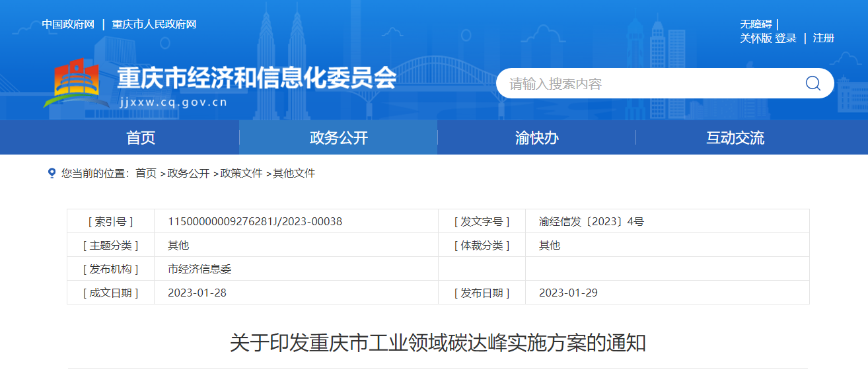Screen dimensions: 868x391
Task: Click the site title 重庆市经济和信息化委员会
Action: 256,78
